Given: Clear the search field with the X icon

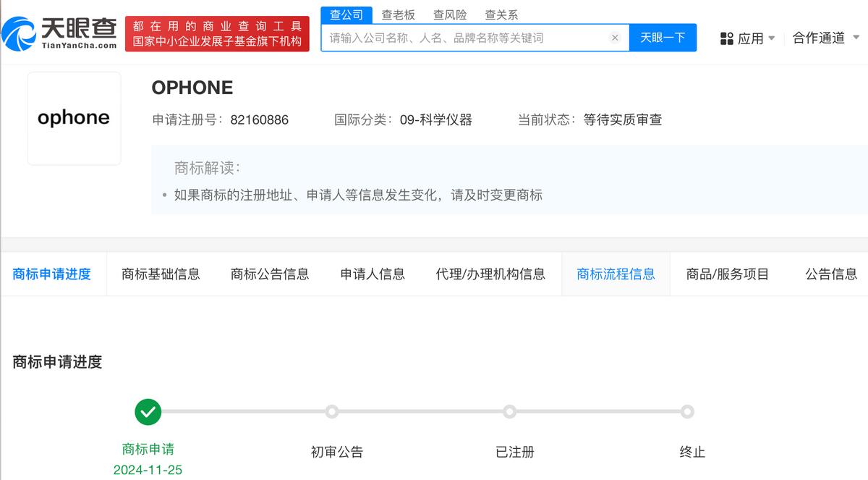Looking at the screenshot, I should point(615,38).
